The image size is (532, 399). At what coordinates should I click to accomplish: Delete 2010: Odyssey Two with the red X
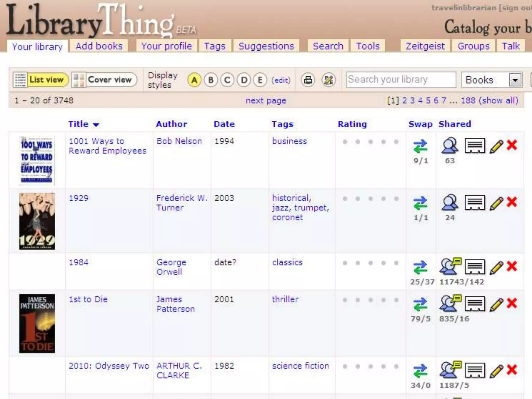coord(512,370)
